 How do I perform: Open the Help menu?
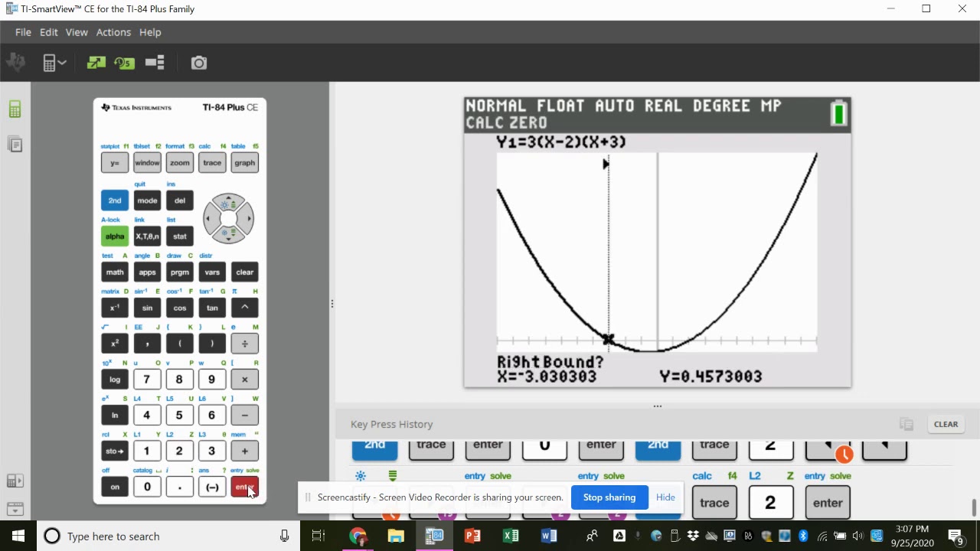click(x=150, y=32)
